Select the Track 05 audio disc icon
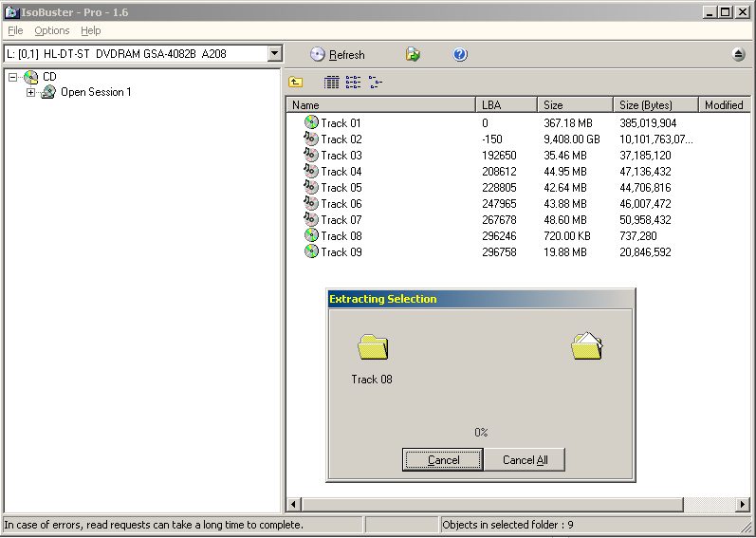 (x=311, y=187)
